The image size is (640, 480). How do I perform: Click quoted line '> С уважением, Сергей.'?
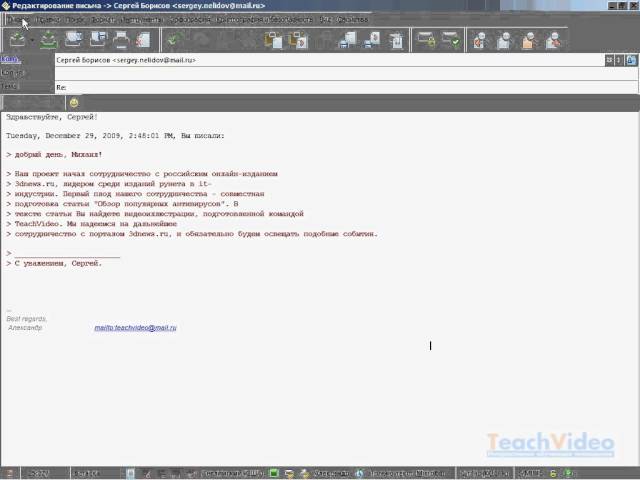(54, 264)
